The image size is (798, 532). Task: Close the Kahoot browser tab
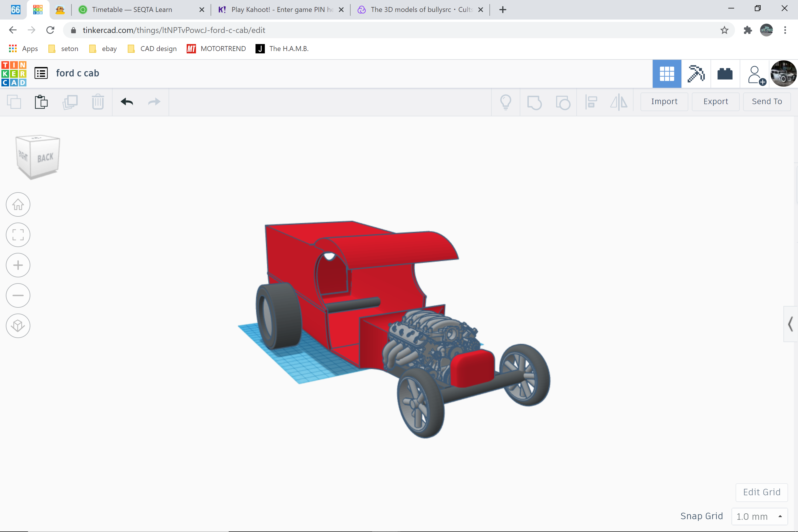click(341, 10)
